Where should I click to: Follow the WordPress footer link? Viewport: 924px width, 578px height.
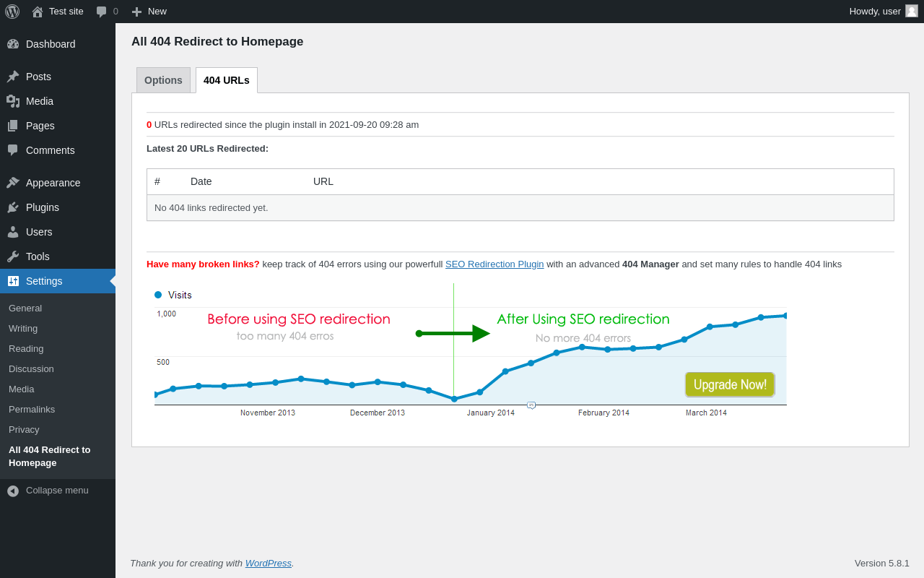coord(269,563)
